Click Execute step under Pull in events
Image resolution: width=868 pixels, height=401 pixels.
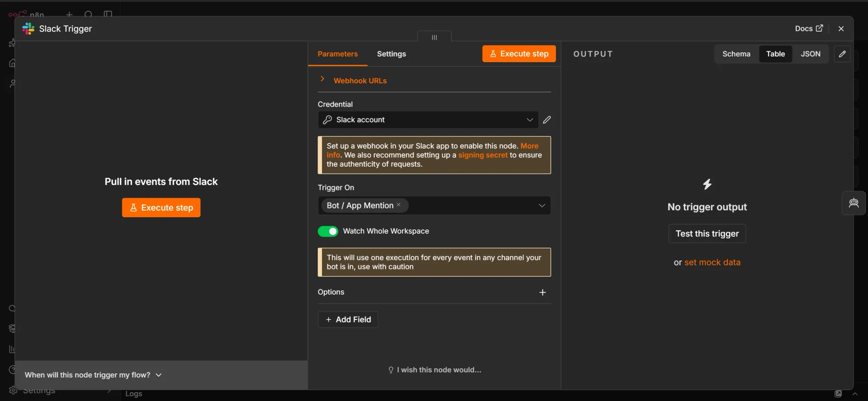[161, 208]
